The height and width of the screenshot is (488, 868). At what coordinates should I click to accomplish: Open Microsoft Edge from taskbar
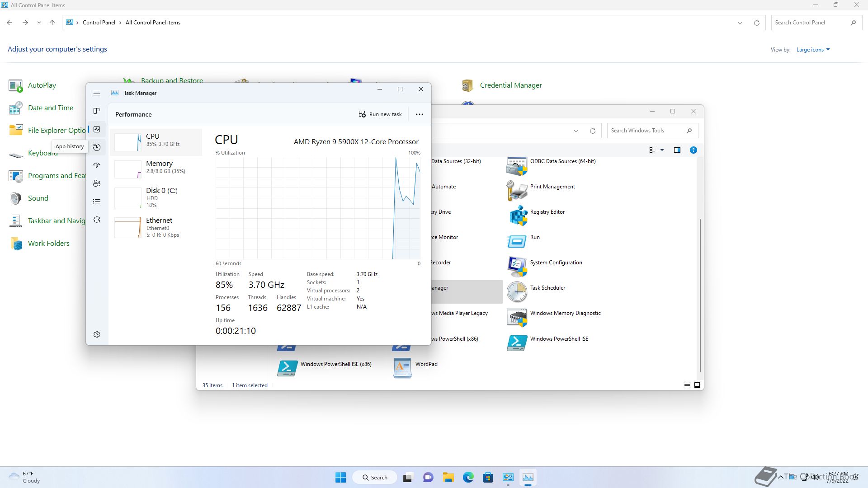point(468,477)
